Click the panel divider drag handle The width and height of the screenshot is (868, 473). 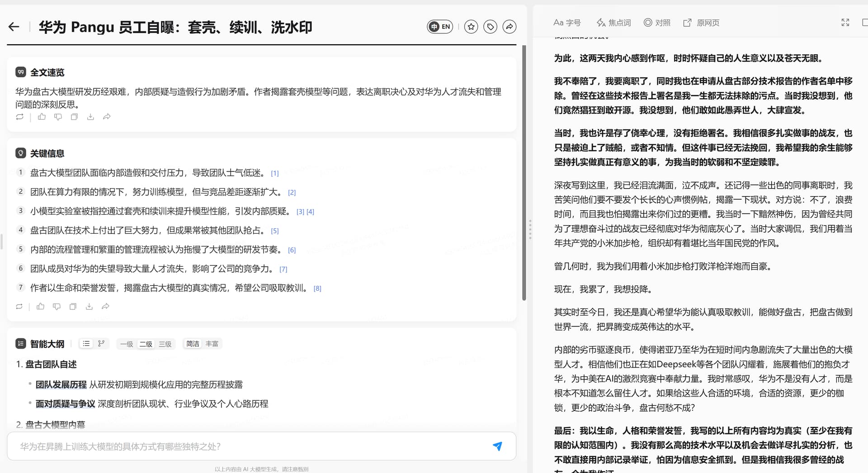point(530,230)
